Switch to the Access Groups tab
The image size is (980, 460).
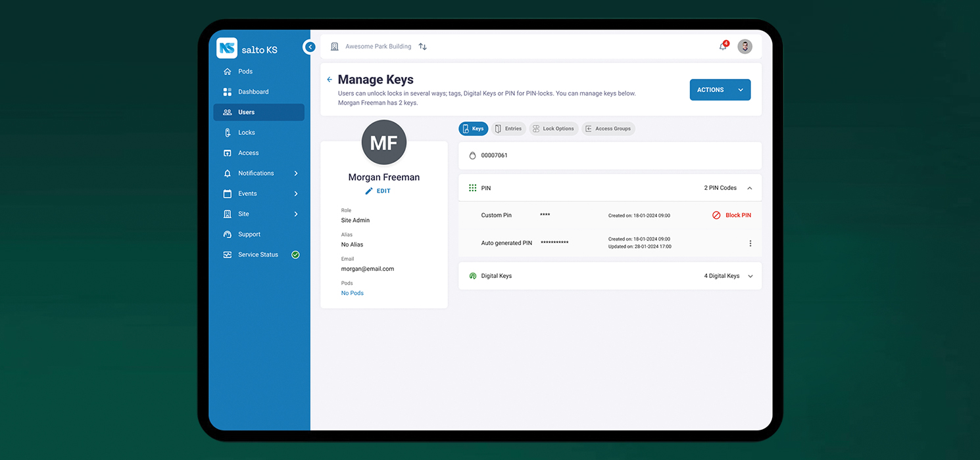pyautogui.click(x=608, y=129)
